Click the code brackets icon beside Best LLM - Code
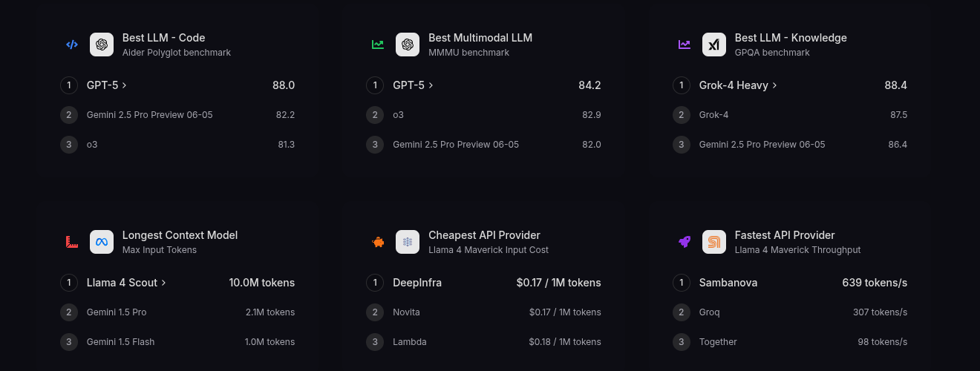The width and height of the screenshot is (980, 371). click(72, 45)
